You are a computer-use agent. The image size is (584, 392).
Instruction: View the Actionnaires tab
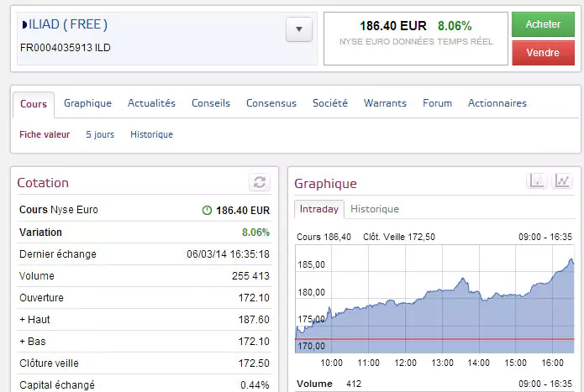[x=497, y=103]
